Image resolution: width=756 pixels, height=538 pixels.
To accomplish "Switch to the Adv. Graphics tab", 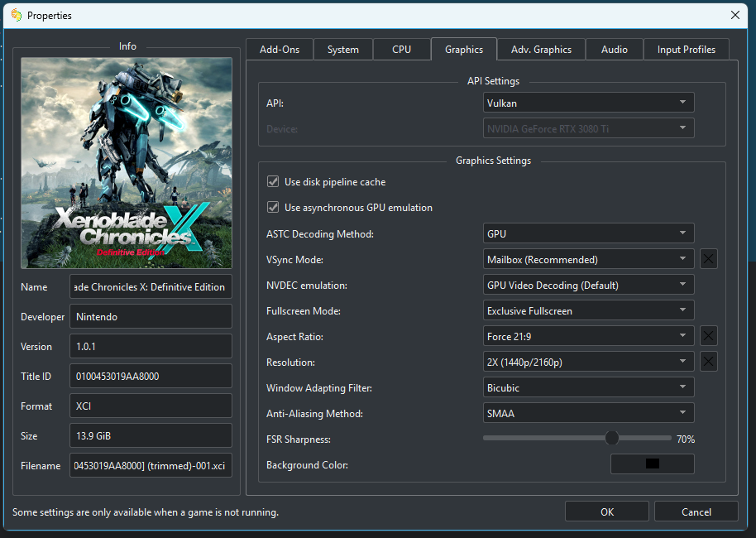I will click(x=542, y=49).
